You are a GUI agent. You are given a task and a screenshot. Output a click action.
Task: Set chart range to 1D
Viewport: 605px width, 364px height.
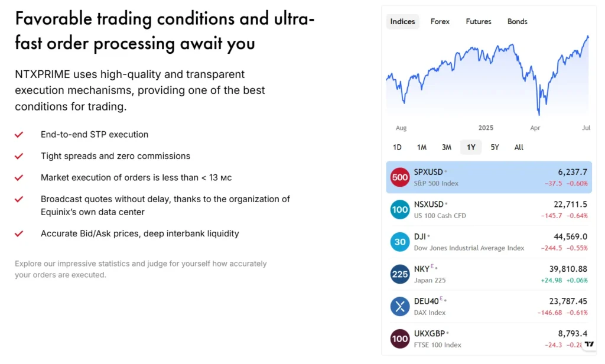tap(397, 147)
